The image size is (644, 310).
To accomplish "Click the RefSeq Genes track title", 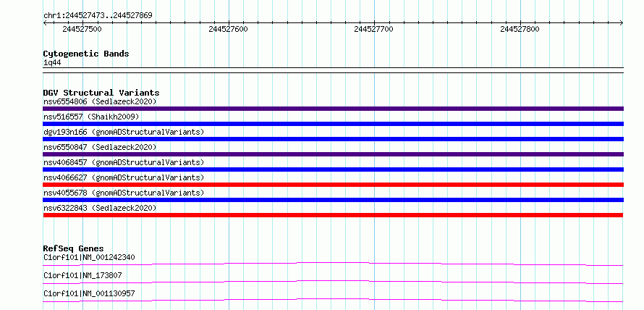I will pos(73,248).
